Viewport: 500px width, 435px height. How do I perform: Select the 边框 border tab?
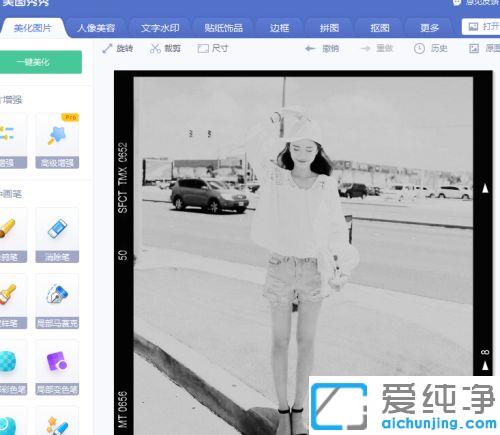(x=279, y=28)
